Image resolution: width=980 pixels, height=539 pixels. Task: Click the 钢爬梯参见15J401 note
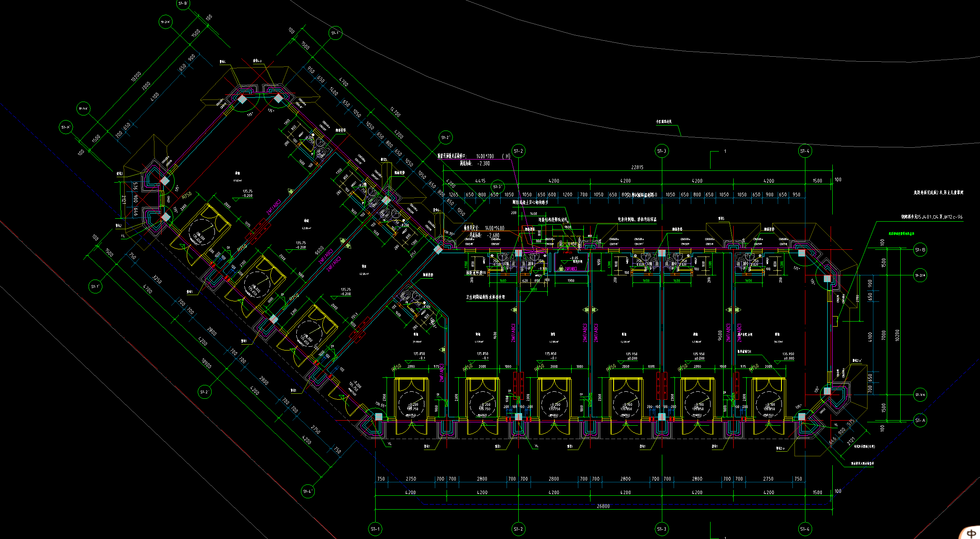(x=932, y=217)
